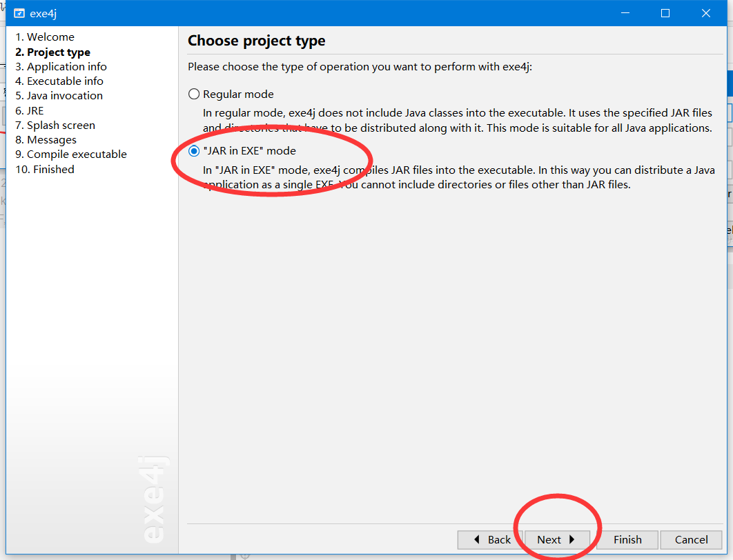Select the Regular mode radio button
Screen dimensions: 733x560
tap(193, 94)
